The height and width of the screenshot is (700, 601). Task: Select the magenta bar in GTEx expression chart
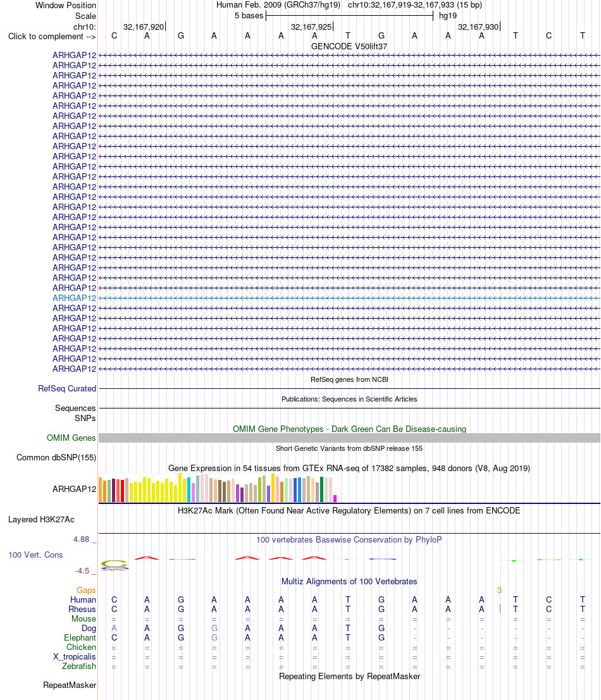335,499
